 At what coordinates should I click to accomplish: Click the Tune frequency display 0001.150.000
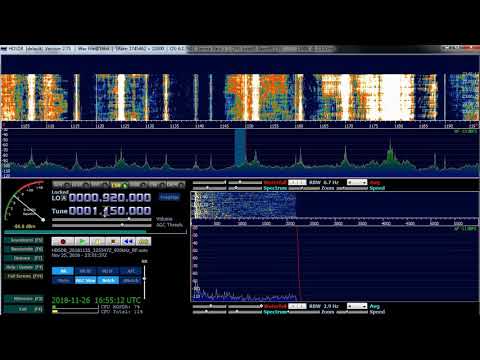pyautogui.click(x=110, y=211)
